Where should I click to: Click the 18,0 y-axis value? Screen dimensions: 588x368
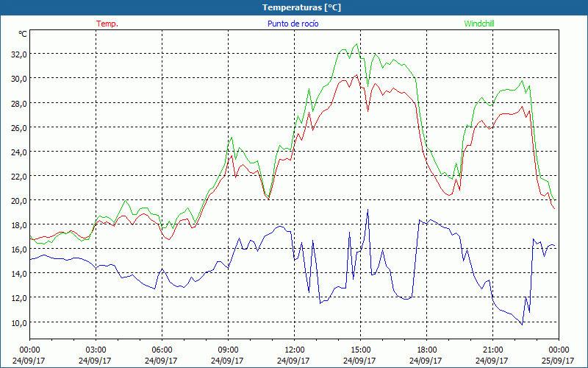[19, 225]
